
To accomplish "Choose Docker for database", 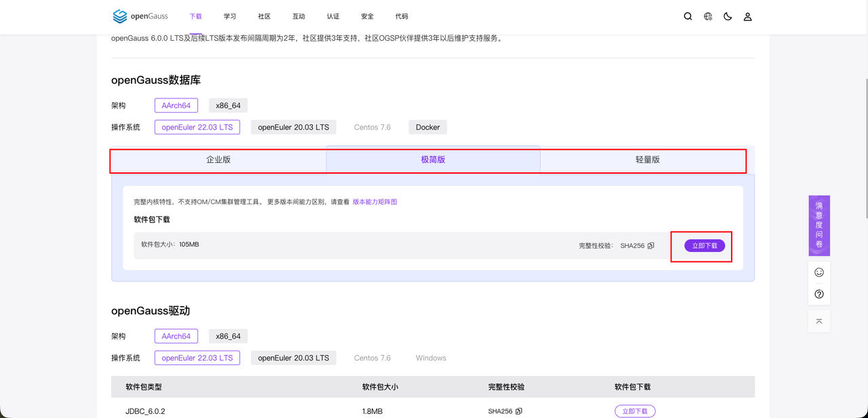I will tap(428, 127).
